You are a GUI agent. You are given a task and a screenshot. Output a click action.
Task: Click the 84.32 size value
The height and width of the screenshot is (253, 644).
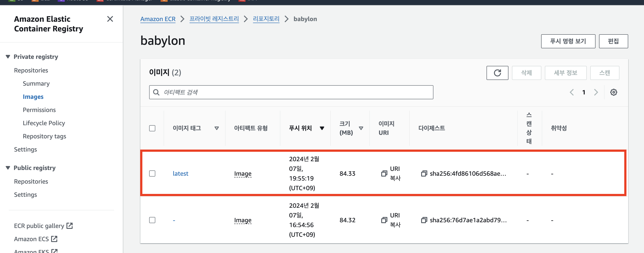coord(347,220)
